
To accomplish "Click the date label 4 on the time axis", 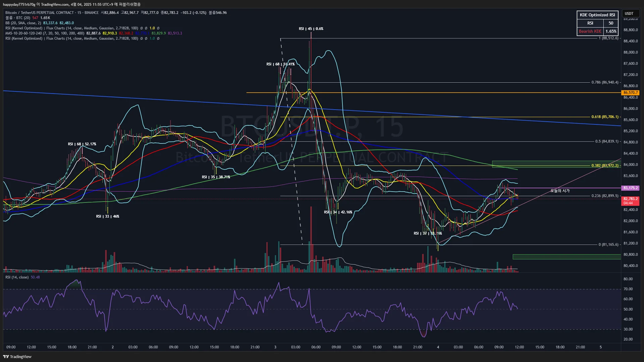I will (x=438, y=347).
